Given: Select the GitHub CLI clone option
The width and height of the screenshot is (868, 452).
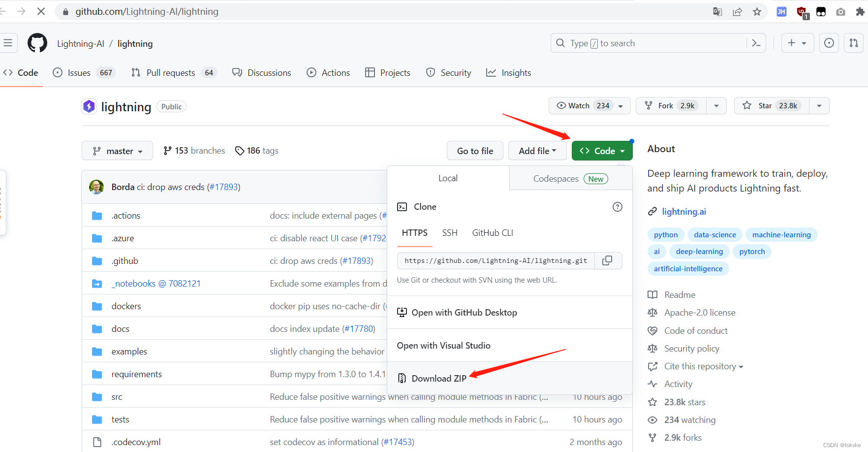Looking at the screenshot, I should coord(493,233).
